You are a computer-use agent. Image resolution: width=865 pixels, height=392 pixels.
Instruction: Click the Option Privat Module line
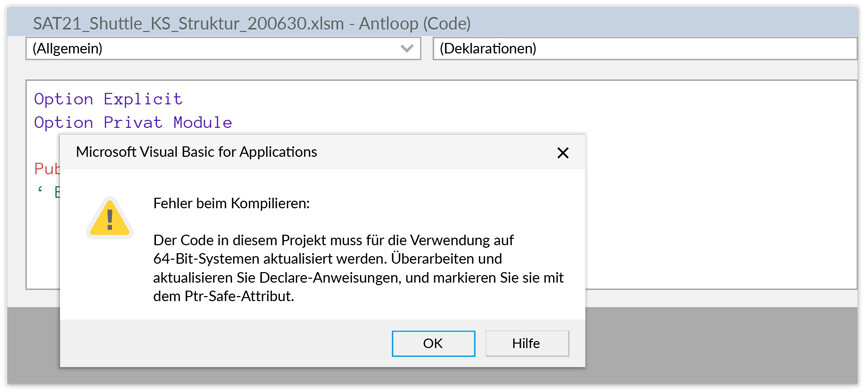(133, 122)
